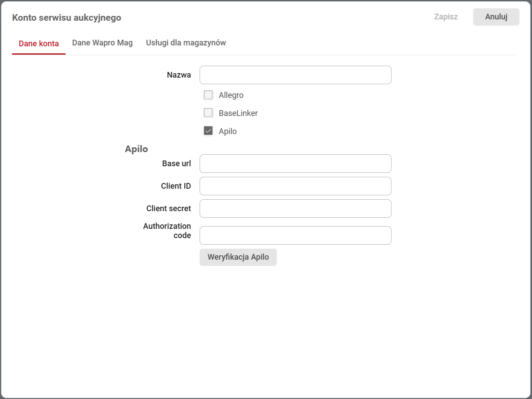Click the Konto serwisu aukcyjnego title
This screenshot has height=399, width=532.
[x=67, y=18]
